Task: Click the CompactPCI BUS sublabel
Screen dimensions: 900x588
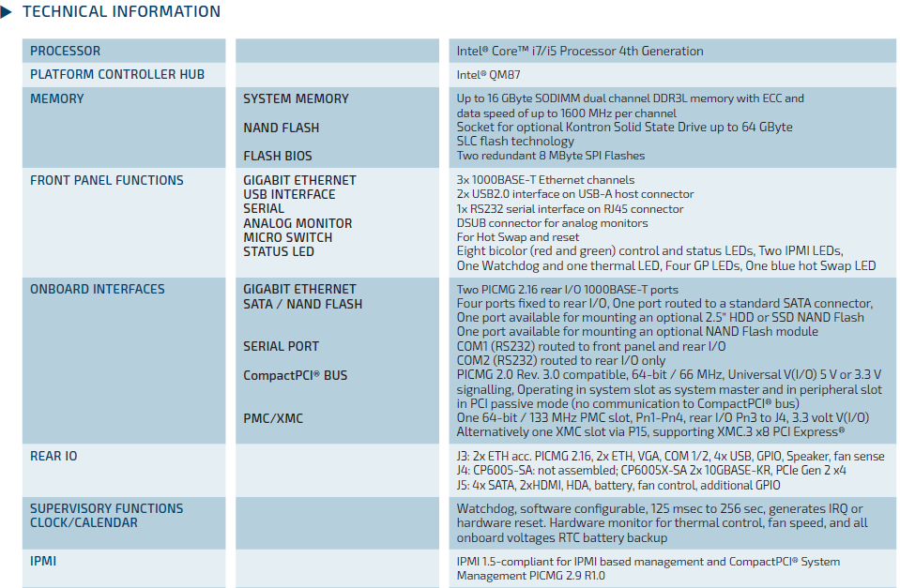Action: [x=295, y=376]
